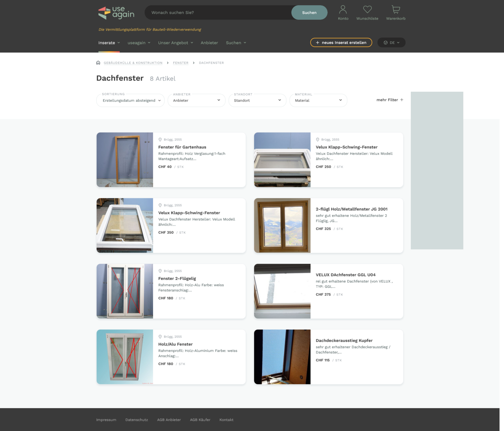Click the home icon in breadcrumb
Viewport: 504px width, 431px height.
pos(98,63)
